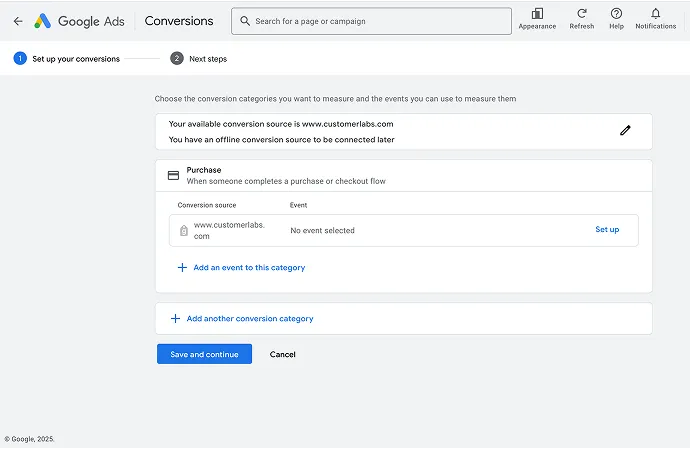This screenshot has width=690, height=449.
Task: Click 'Add another conversion category'
Action: point(250,319)
